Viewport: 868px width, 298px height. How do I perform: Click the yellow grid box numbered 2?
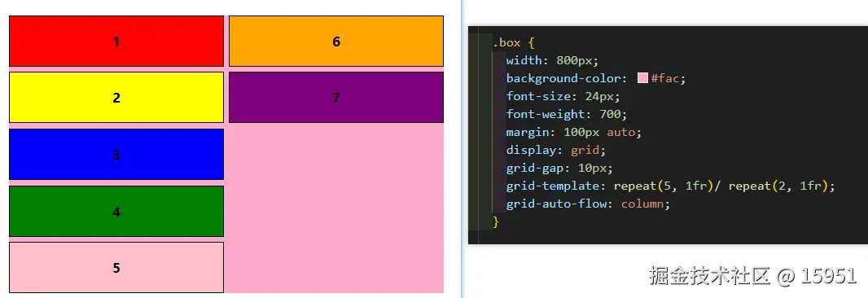click(116, 98)
